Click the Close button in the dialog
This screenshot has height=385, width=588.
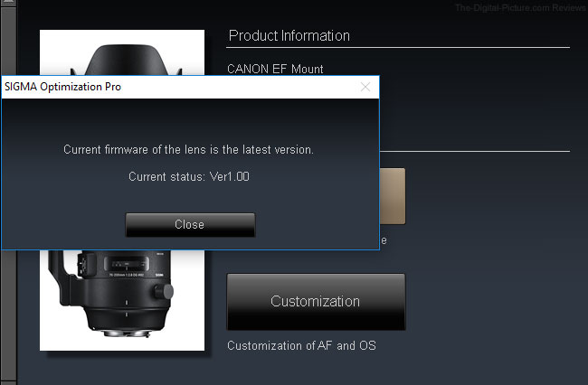(x=190, y=225)
